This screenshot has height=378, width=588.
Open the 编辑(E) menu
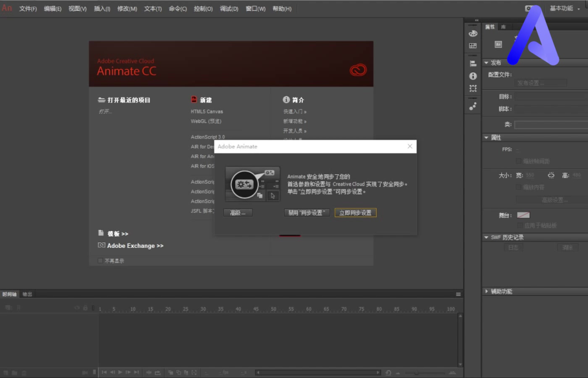pyautogui.click(x=52, y=9)
